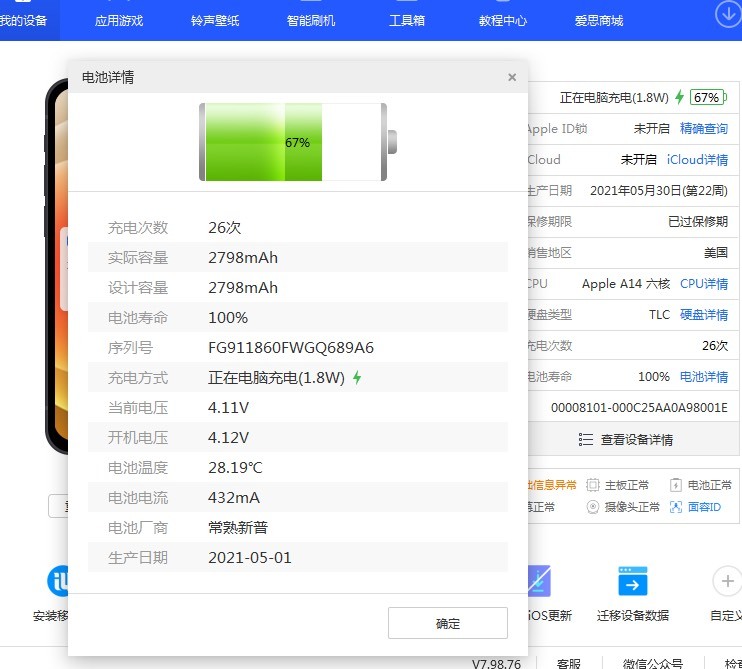The width and height of the screenshot is (742, 669).
Task: Click the large 67% battery graphic
Action: coord(298,142)
